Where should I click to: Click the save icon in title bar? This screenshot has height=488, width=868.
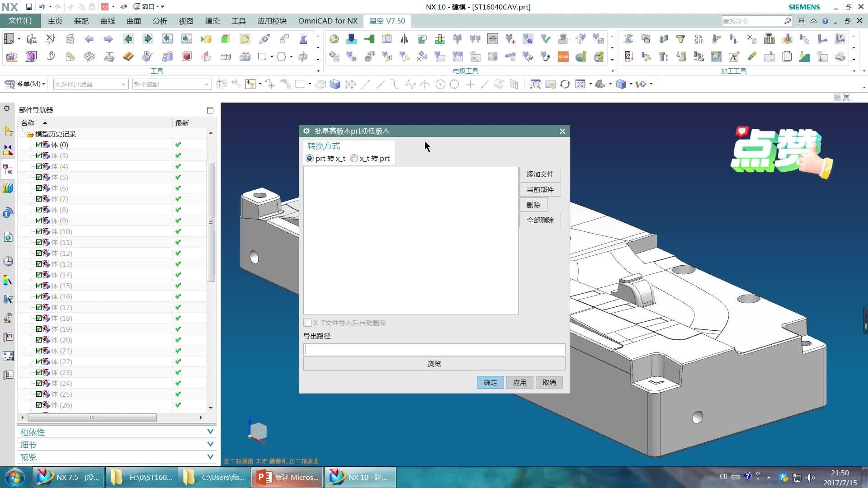(x=28, y=7)
